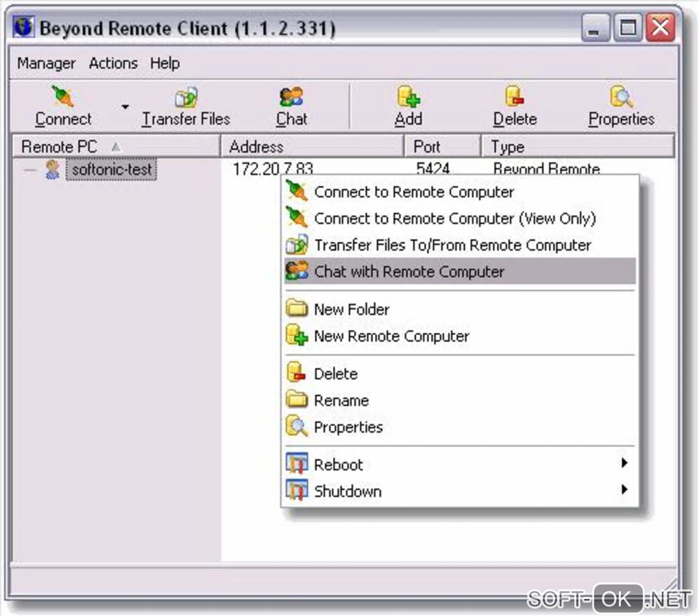Image resolution: width=699 pixels, height=616 pixels.
Task: Close the Beyond Remote Client window
Action: [660, 27]
